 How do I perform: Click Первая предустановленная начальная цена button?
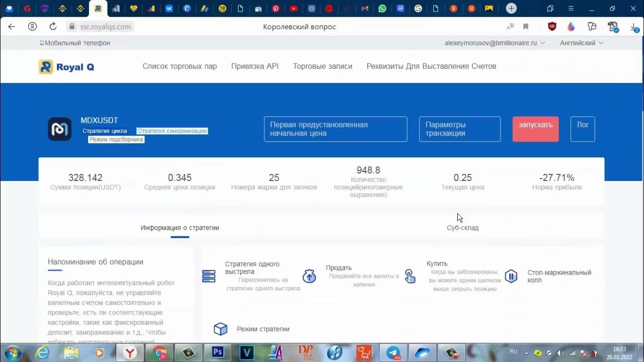336,129
